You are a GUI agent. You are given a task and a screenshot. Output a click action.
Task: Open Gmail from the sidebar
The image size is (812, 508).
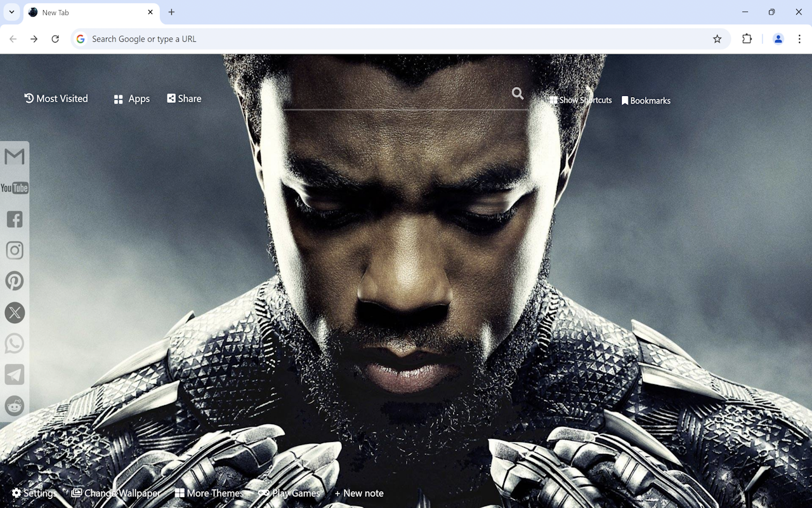[x=15, y=156]
